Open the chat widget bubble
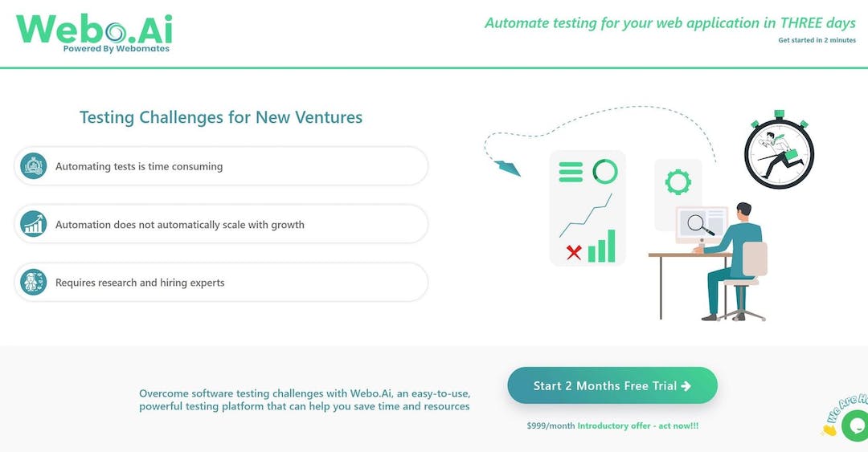Screen dimensions: 868x452 tap(854, 426)
